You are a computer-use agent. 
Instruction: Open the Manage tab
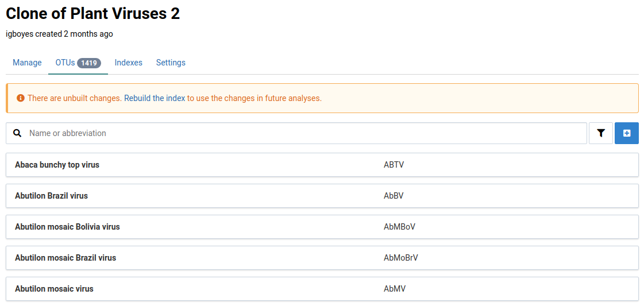(27, 63)
